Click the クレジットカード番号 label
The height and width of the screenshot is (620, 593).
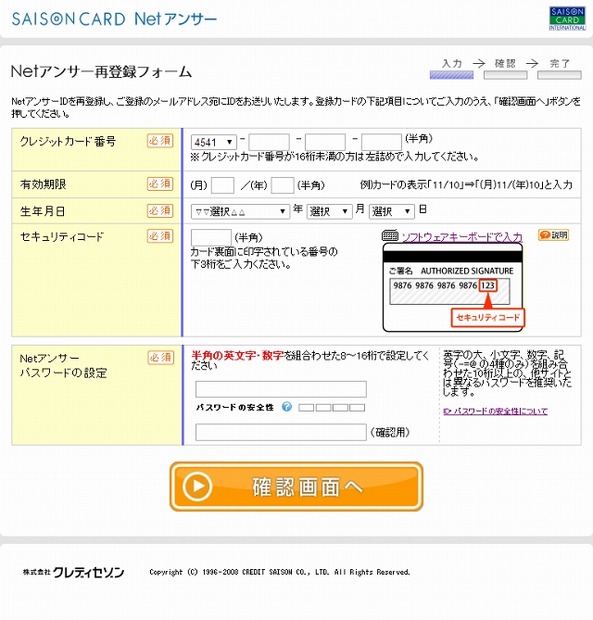68,141
